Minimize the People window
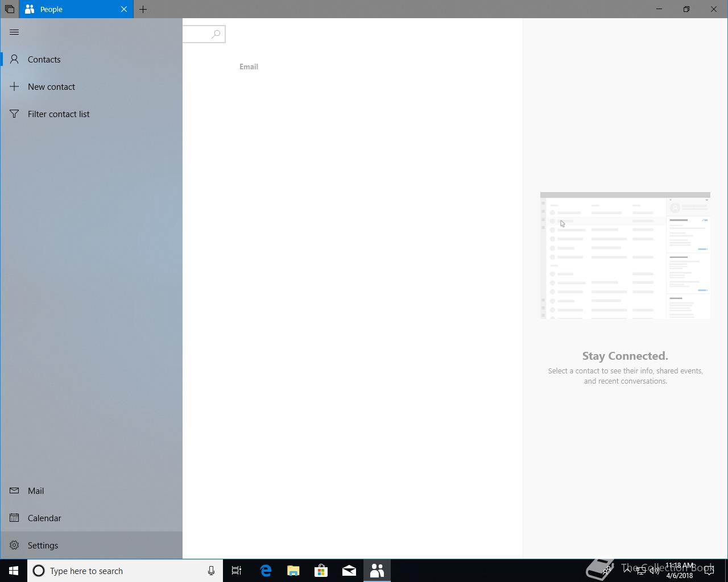Image resolution: width=728 pixels, height=582 pixels. [659, 9]
